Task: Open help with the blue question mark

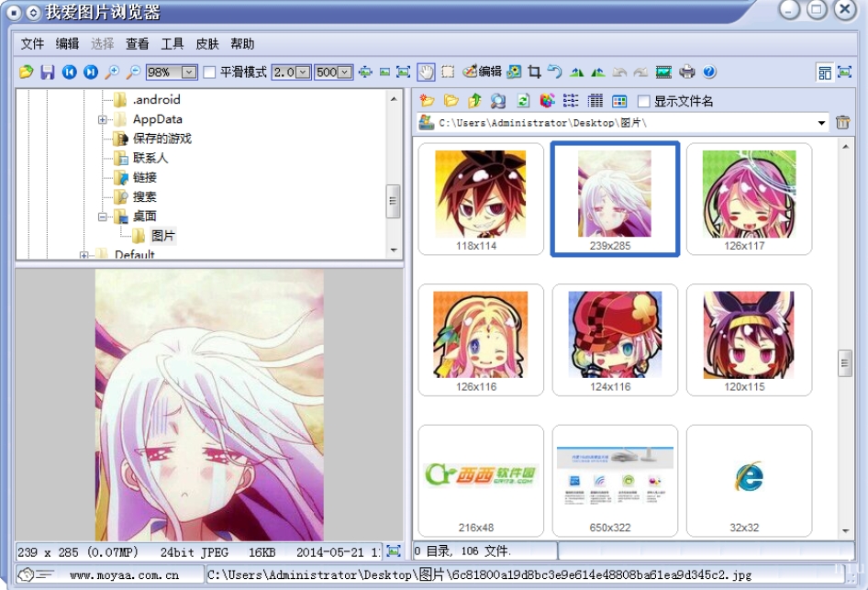Action: tap(709, 72)
